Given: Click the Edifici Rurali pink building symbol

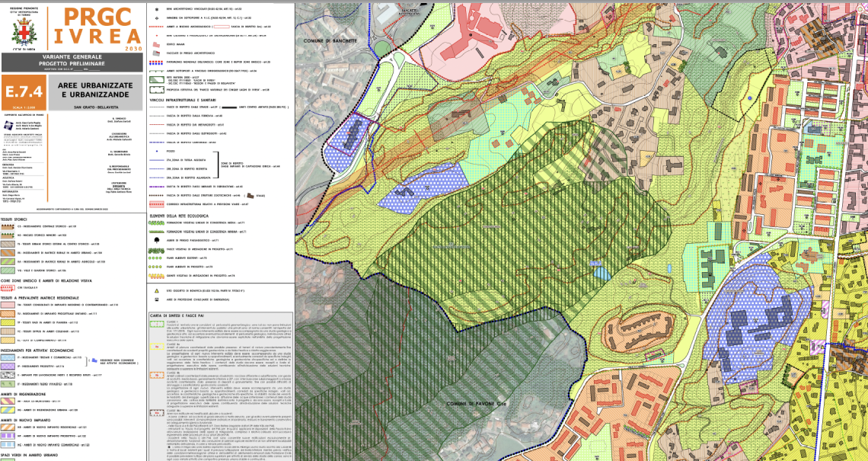Looking at the screenshot, I should (x=157, y=43).
